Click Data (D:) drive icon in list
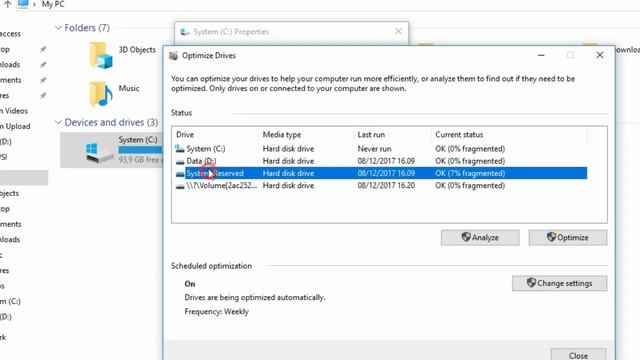This screenshot has width=640, height=360. click(180, 161)
